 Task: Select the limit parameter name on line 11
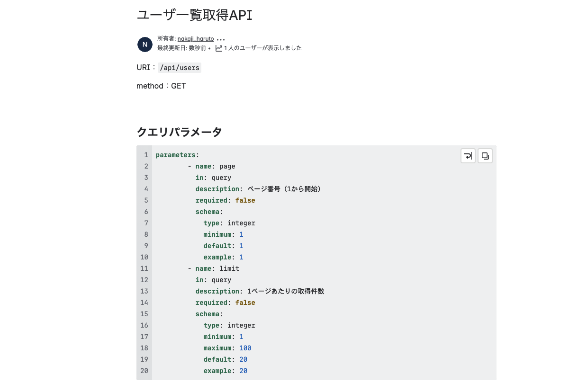pos(229,268)
